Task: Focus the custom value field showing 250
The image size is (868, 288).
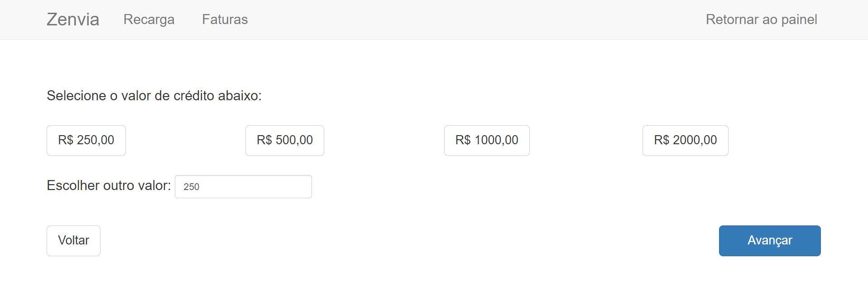Action: (243, 186)
